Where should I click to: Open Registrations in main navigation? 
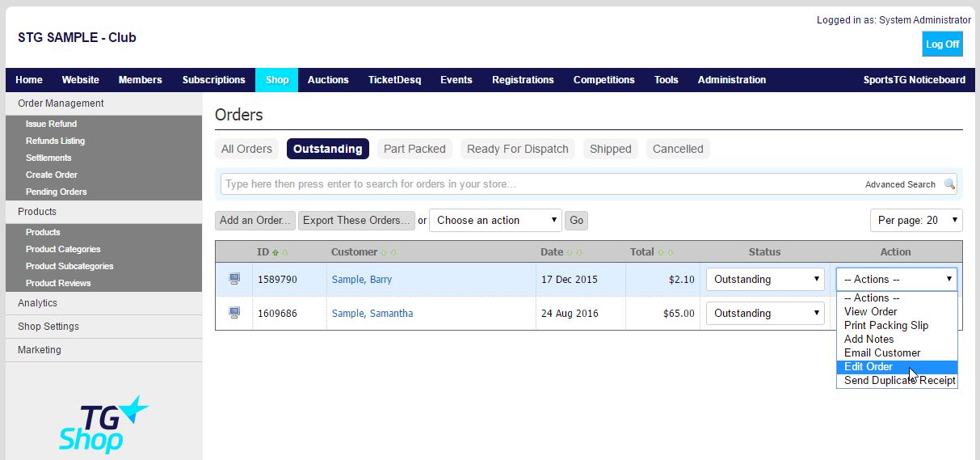tap(523, 80)
